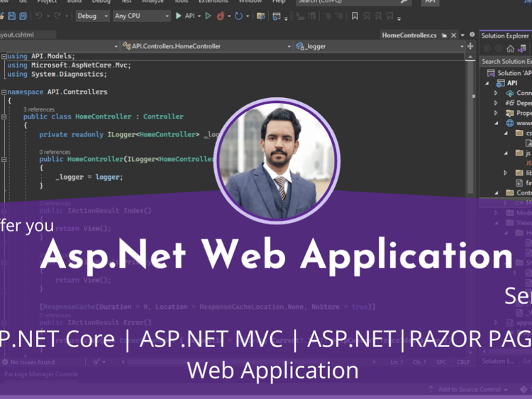
Task: Open the _logger member dropdown
Action: tap(379, 46)
